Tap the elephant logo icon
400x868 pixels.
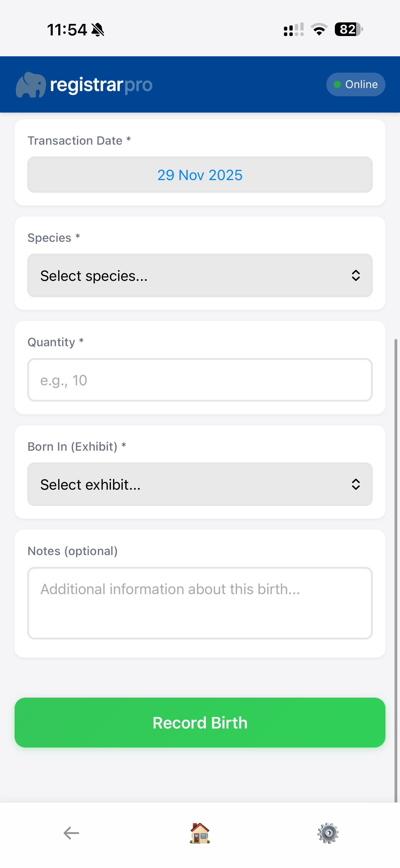pos(31,85)
